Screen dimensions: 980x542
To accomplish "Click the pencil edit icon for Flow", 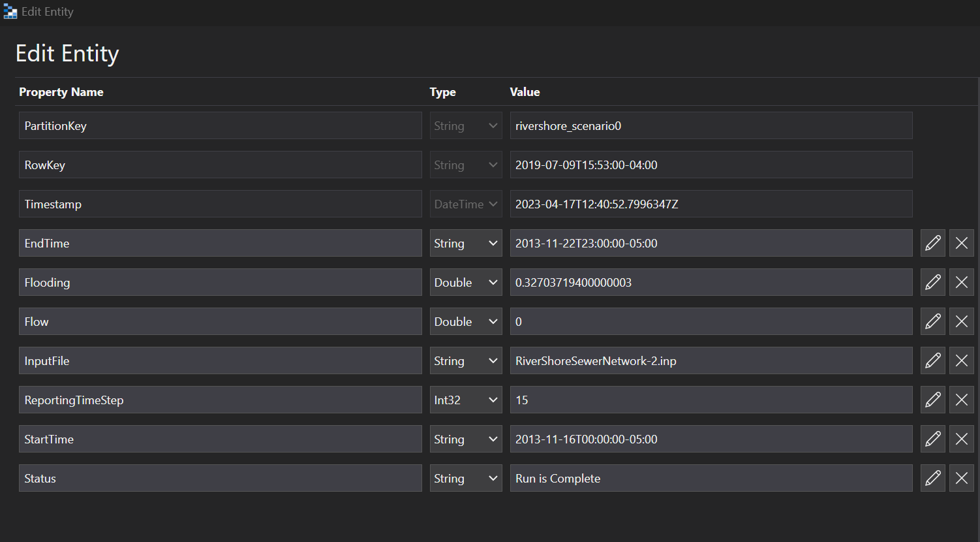I will pyautogui.click(x=933, y=321).
